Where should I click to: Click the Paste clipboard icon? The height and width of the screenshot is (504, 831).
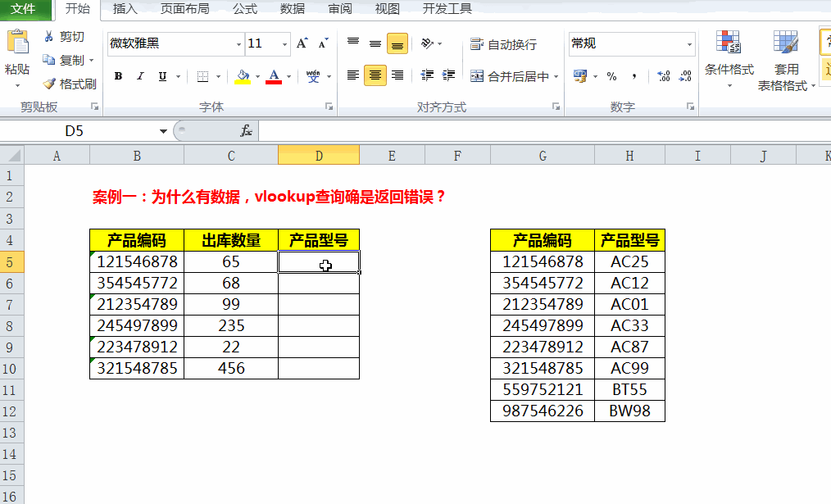(17, 43)
